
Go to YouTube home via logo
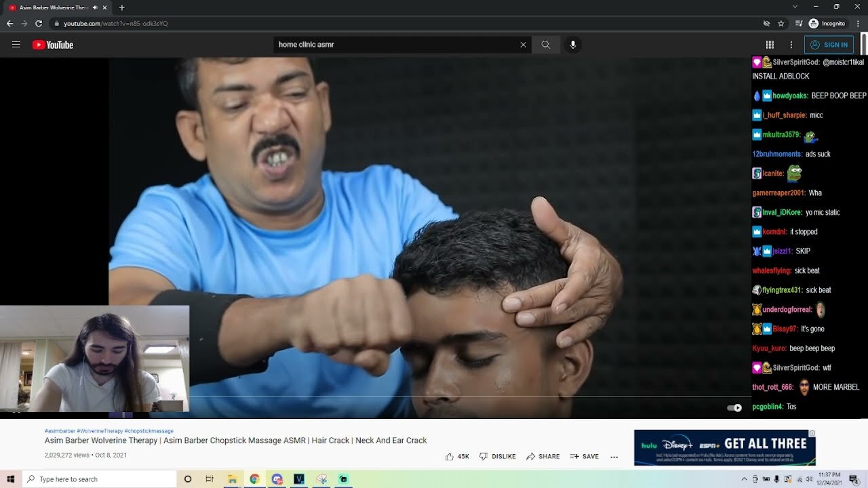pyautogui.click(x=53, y=45)
